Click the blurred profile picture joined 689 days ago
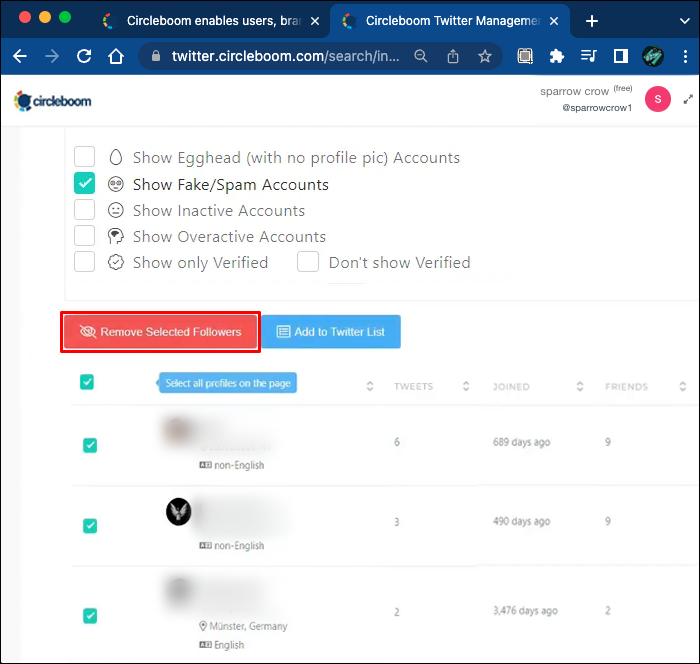This screenshot has width=700, height=664. point(178,431)
